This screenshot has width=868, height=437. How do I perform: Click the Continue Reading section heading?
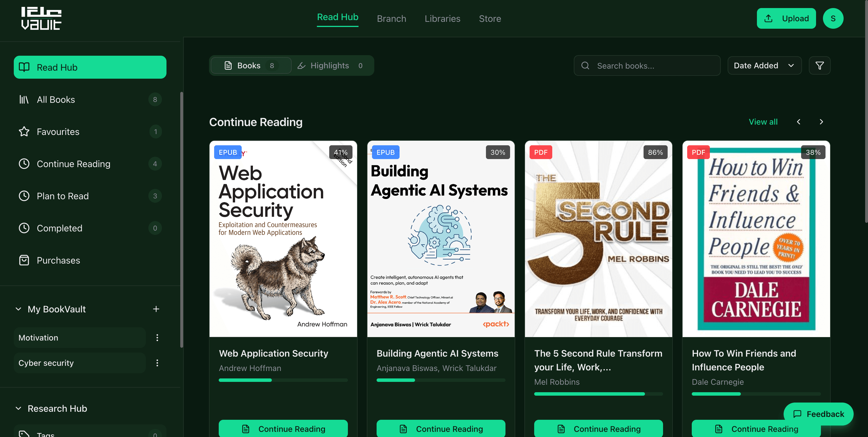coord(256,122)
